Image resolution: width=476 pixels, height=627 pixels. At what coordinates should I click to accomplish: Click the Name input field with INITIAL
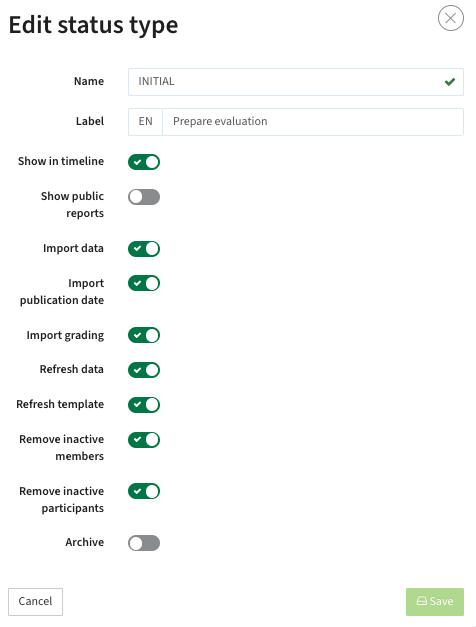click(296, 82)
